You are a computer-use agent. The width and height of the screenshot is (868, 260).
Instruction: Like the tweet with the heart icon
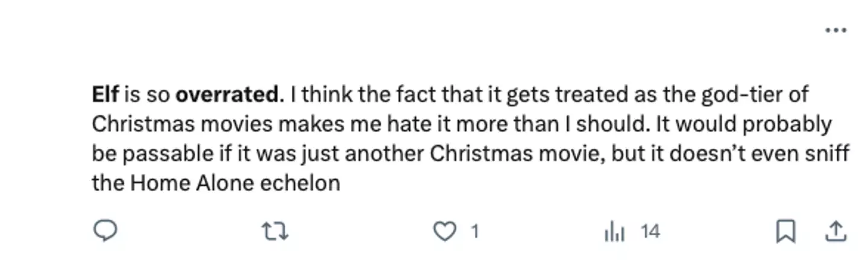445,232
